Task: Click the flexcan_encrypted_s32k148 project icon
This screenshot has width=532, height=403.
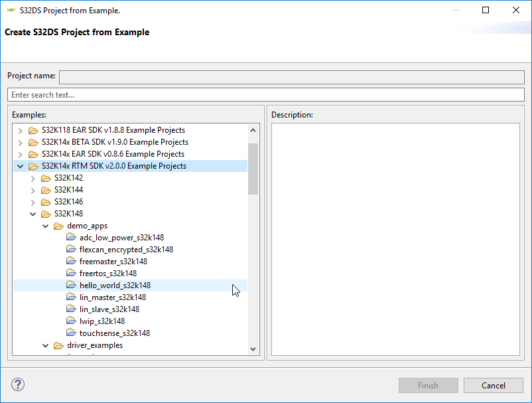Action: tap(71, 250)
